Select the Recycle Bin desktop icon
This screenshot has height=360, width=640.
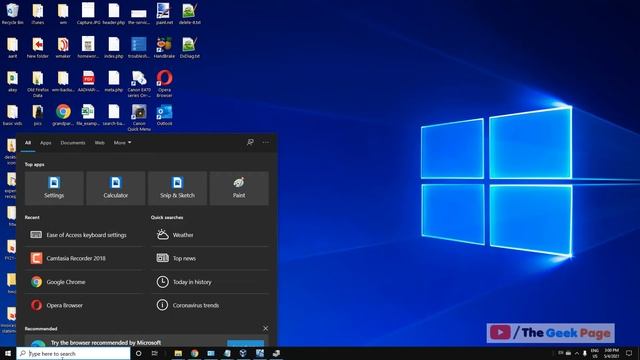click(x=13, y=14)
